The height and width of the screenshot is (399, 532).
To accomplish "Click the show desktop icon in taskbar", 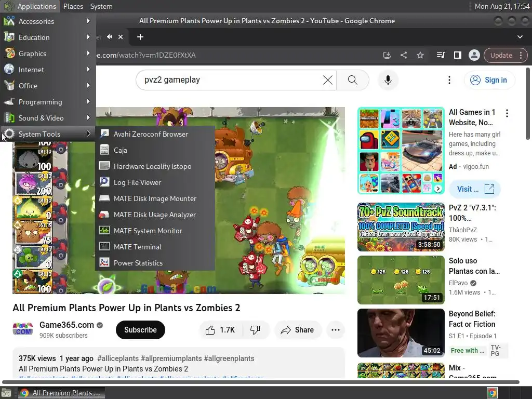I will (6, 393).
